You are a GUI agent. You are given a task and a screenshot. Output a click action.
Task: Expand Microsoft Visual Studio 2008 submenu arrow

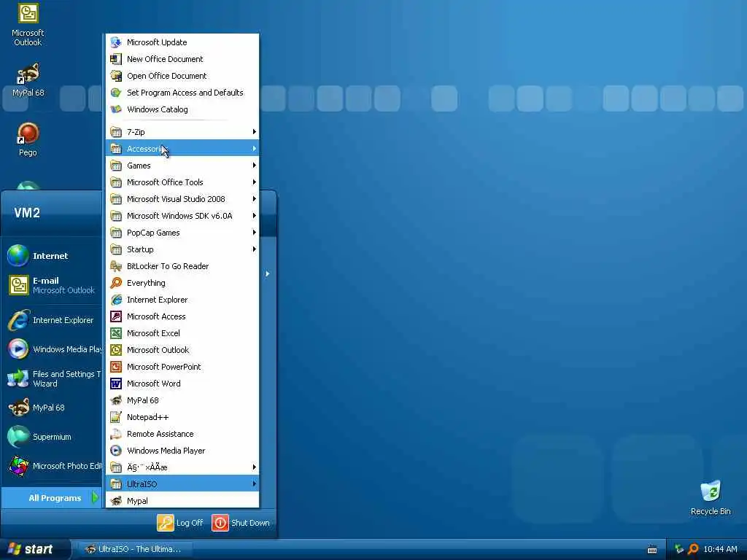tap(254, 199)
